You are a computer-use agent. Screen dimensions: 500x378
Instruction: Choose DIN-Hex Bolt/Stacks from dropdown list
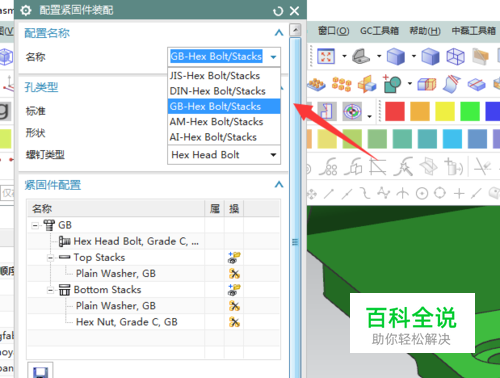pyautogui.click(x=224, y=91)
